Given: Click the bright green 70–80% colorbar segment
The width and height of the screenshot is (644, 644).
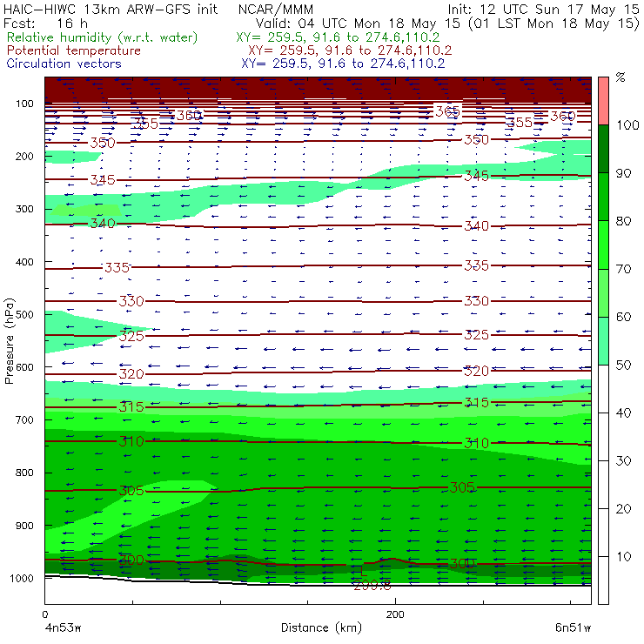Looking at the screenshot, I should [603, 245].
